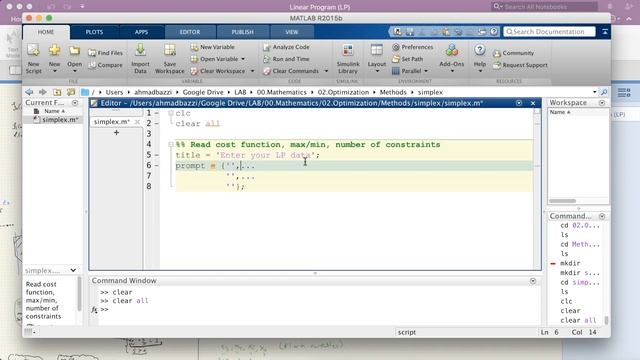
Task: Expand Clear Commands dropdown arrow
Action: click(x=326, y=71)
